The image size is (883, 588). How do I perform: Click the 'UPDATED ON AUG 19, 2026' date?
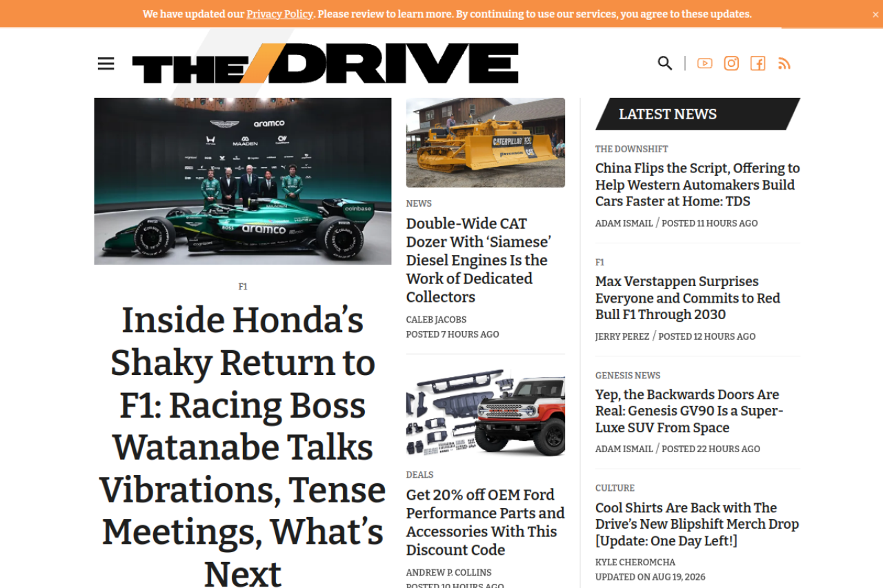click(x=651, y=577)
